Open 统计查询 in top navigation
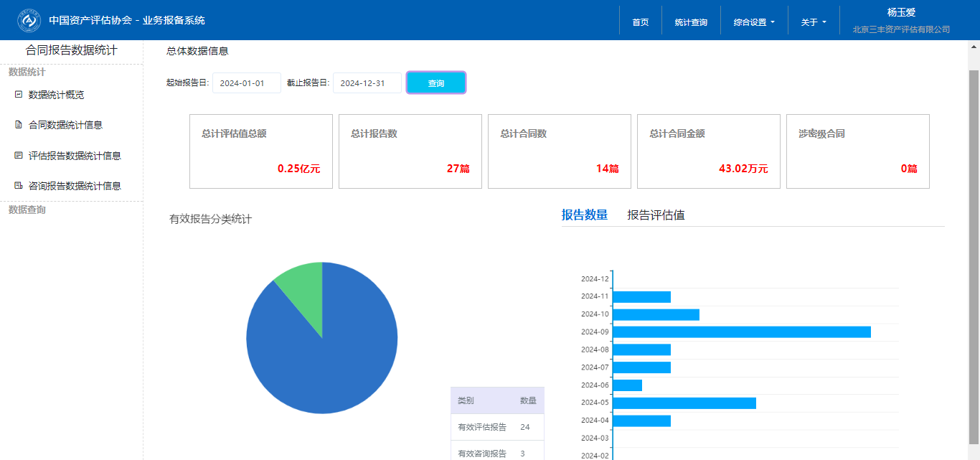 tap(691, 22)
